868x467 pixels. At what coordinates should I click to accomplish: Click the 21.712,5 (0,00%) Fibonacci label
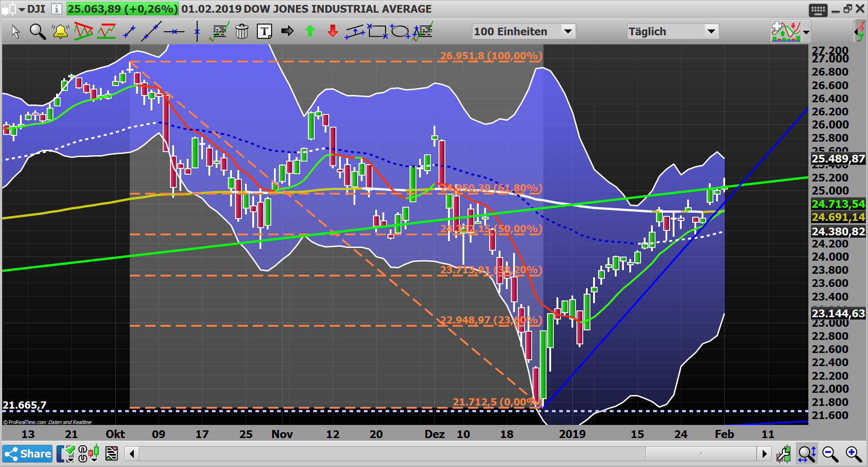point(497,402)
